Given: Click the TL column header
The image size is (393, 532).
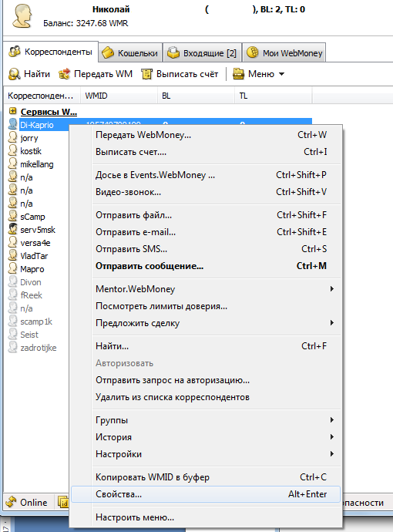Looking at the screenshot, I should [x=274, y=96].
